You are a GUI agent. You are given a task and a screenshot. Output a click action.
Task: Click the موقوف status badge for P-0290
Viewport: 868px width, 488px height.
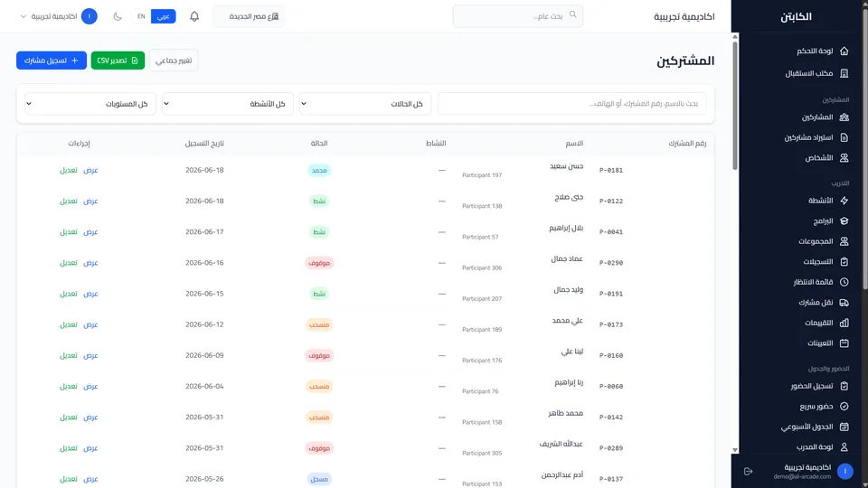point(319,263)
